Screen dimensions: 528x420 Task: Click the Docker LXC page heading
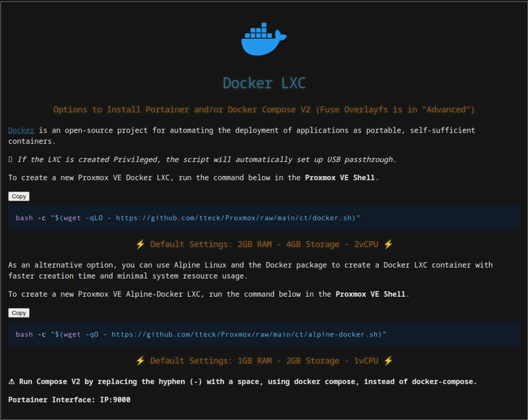264,83
